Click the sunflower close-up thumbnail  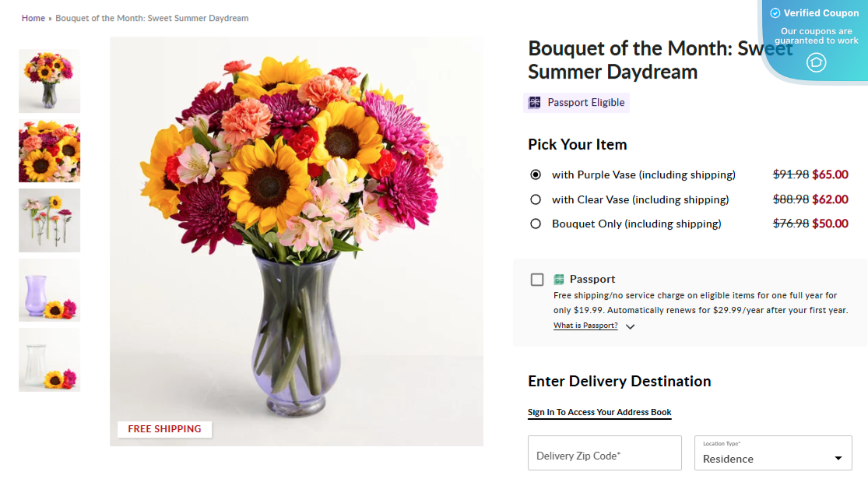pyautogui.click(x=49, y=150)
